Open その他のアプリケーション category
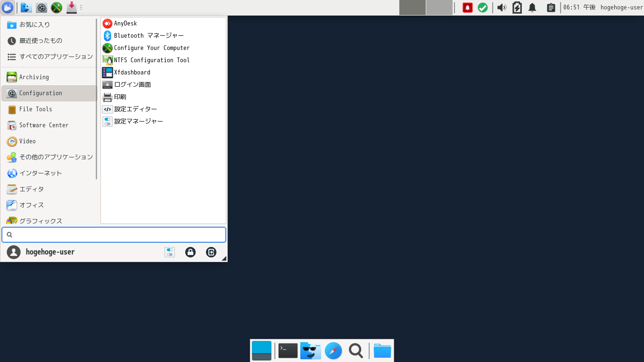 49,157
